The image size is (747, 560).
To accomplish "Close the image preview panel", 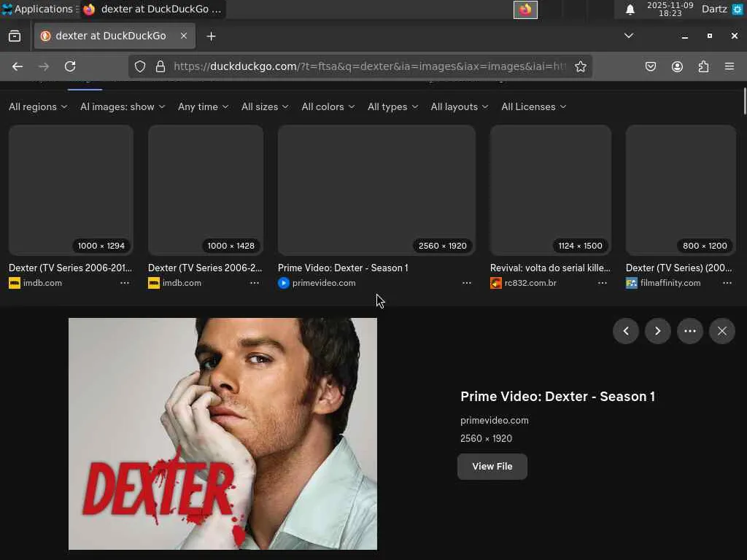I will (x=722, y=331).
